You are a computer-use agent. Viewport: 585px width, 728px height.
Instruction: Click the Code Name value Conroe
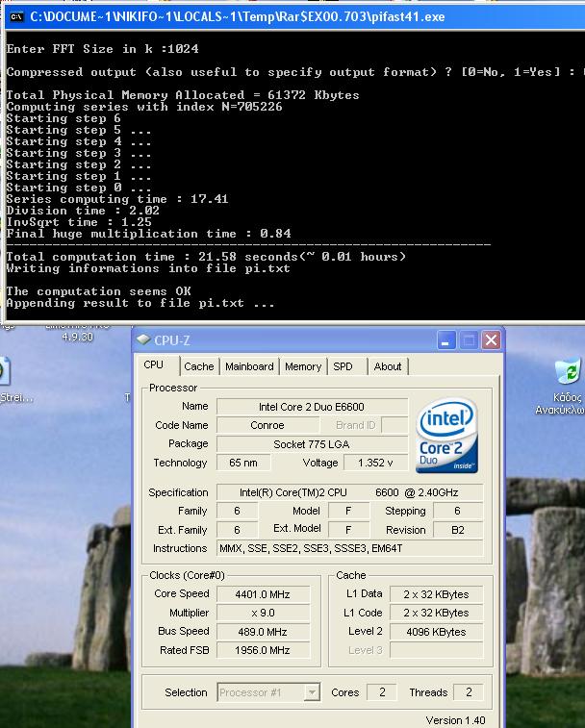[x=267, y=425]
